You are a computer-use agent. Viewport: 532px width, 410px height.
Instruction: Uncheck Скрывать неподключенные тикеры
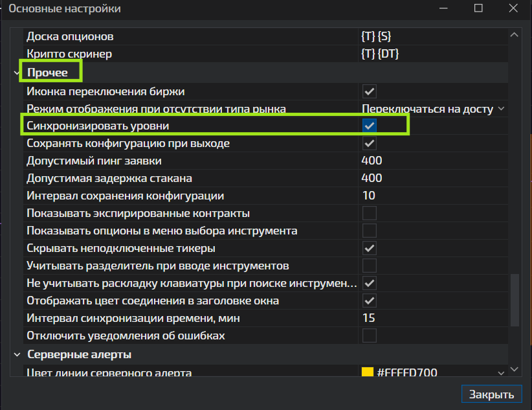click(370, 248)
